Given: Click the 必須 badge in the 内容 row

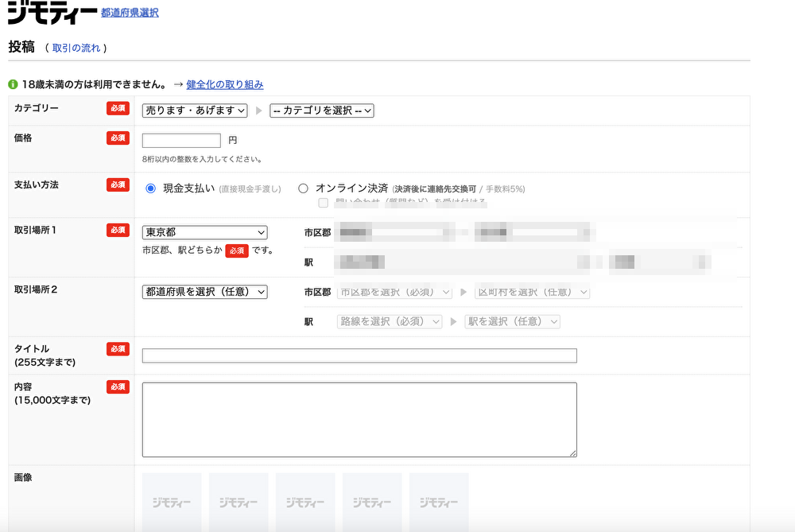Looking at the screenshot, I should (118, 386).
